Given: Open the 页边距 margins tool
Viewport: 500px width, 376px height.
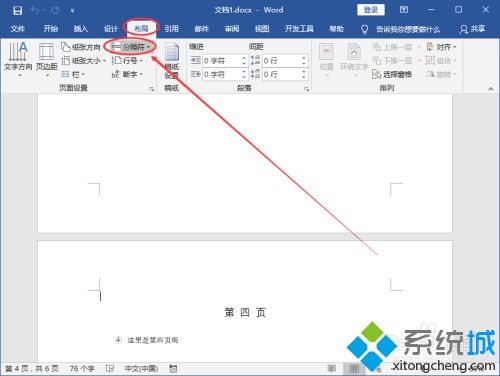Looking at the screenshot, I should point(46,59).
